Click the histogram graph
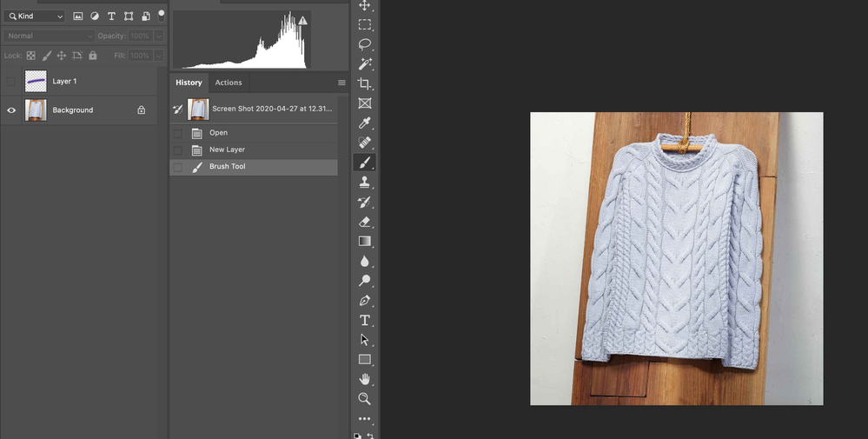Viewport: 868px width, 439px height. [x=240, y=40]
